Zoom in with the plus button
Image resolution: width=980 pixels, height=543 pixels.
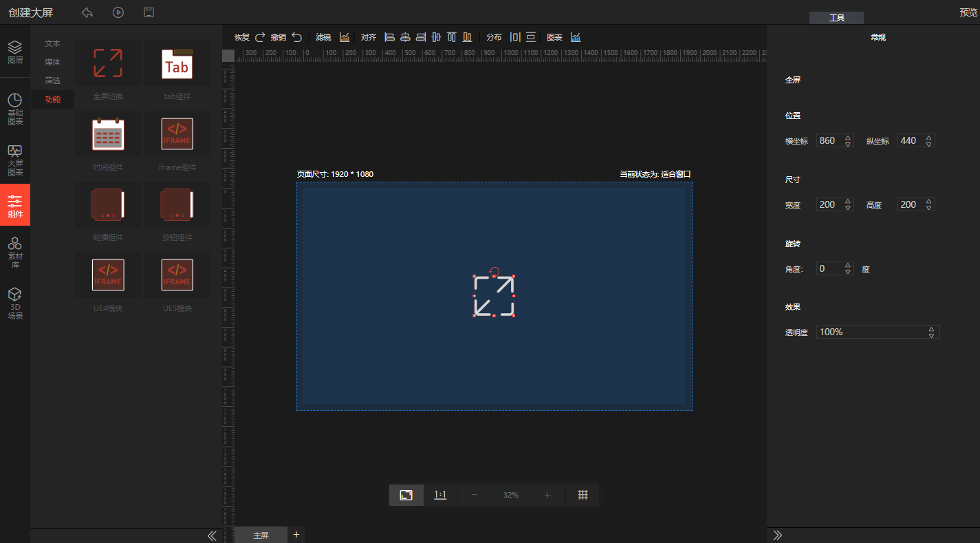(547, 495)
